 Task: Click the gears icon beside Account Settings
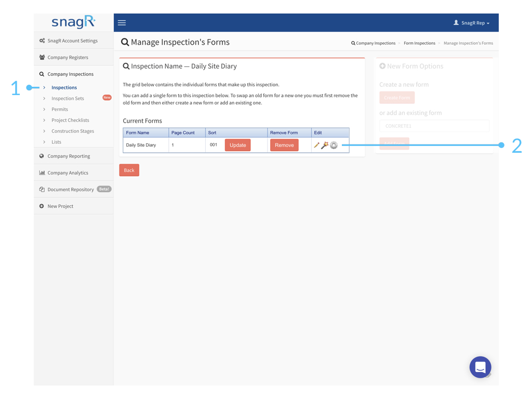(x=42, y=41)
